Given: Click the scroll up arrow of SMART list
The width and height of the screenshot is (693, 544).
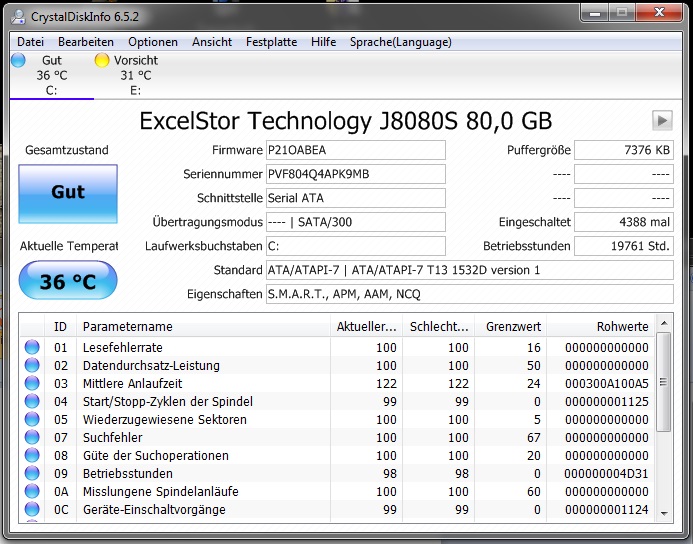Looking at the screenshot, I should tap(664, 323).
